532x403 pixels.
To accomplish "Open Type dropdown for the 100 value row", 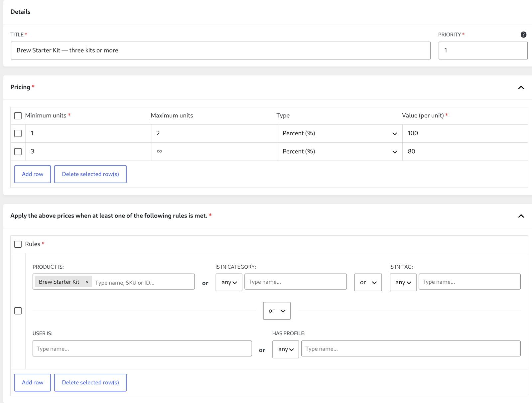I will pos(339,133).
